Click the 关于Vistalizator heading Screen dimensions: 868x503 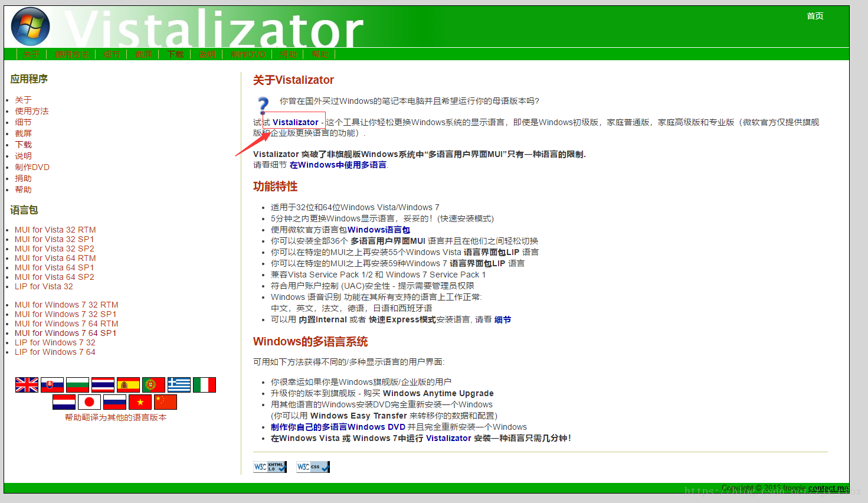[293, 80]
